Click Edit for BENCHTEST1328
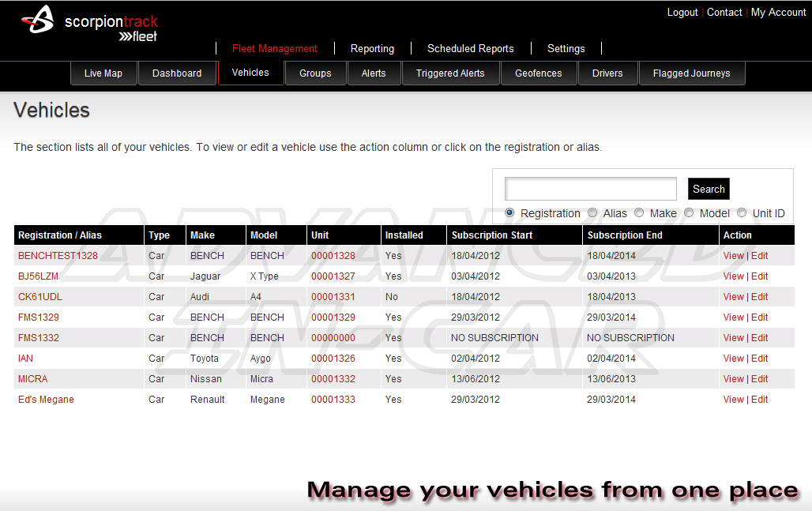This screenshot has height=511, width=812. [x=760, y=256]
